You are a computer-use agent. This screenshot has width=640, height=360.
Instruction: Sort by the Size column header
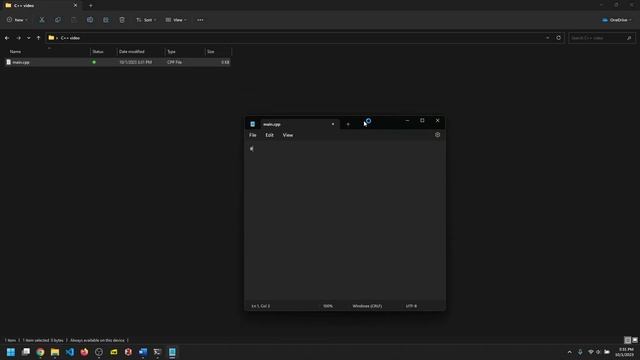(x=211, y=52)
